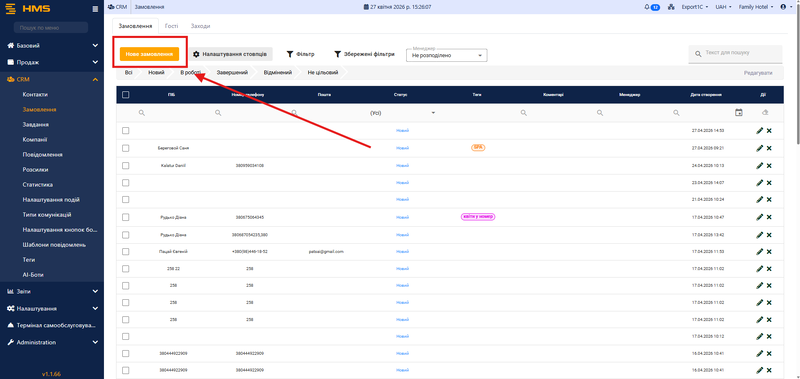Click the network structure icon in top bar
Screen dimensions: 800x379
tap(671, 7)
